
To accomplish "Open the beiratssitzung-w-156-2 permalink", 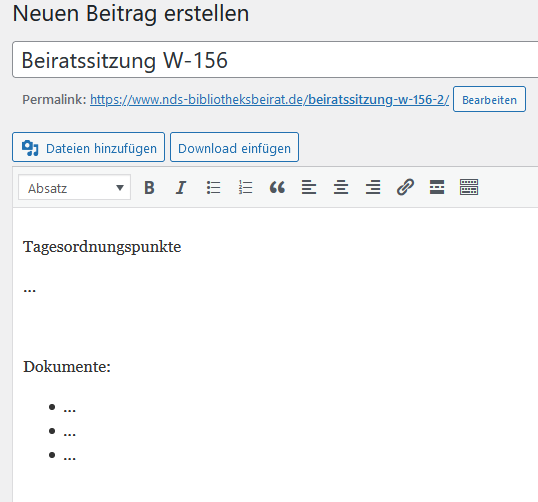I will pos(378,100).
